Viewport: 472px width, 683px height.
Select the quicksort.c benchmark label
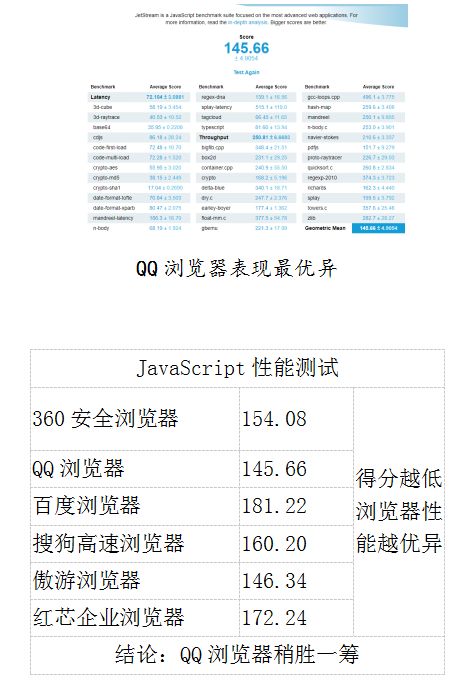click(x=320, y=168)
